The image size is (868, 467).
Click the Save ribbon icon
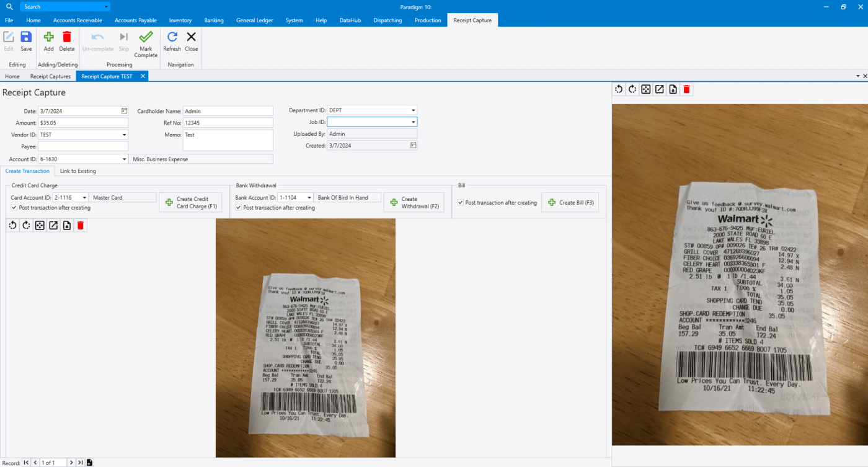point(26,37)
